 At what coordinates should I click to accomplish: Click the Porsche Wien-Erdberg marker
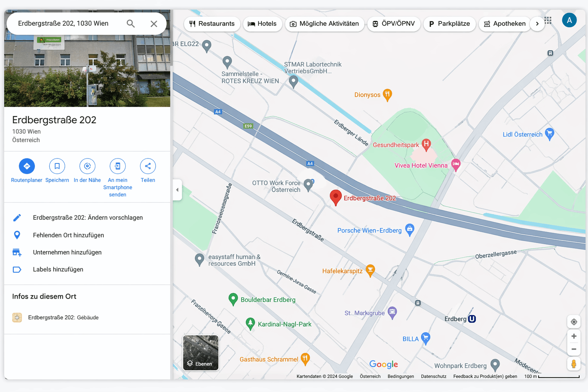410,229
